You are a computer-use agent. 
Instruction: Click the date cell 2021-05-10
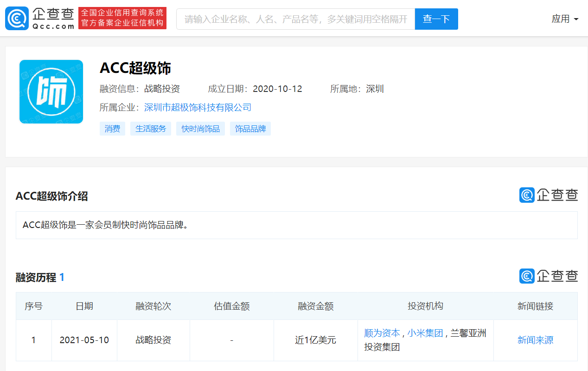pos(84,340)
